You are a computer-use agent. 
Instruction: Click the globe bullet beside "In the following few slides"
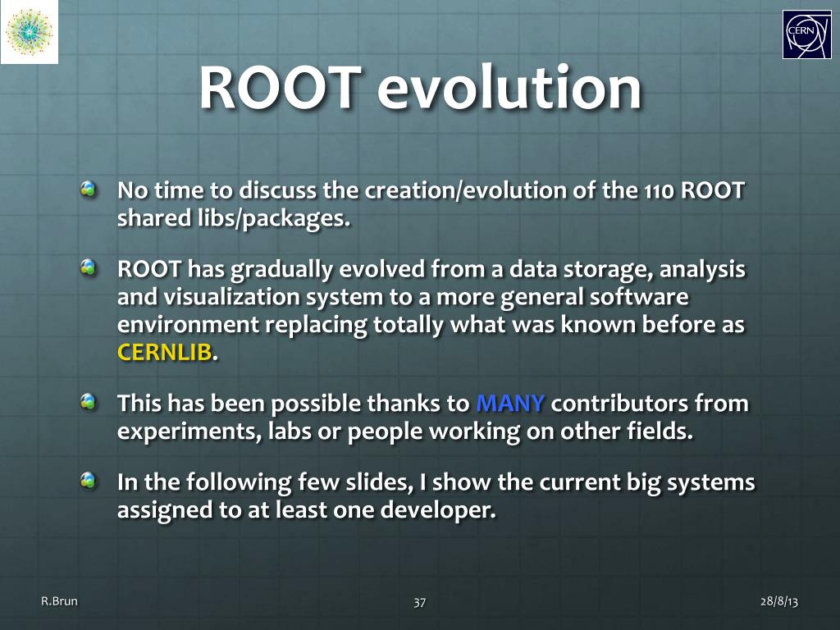point(89,481)
